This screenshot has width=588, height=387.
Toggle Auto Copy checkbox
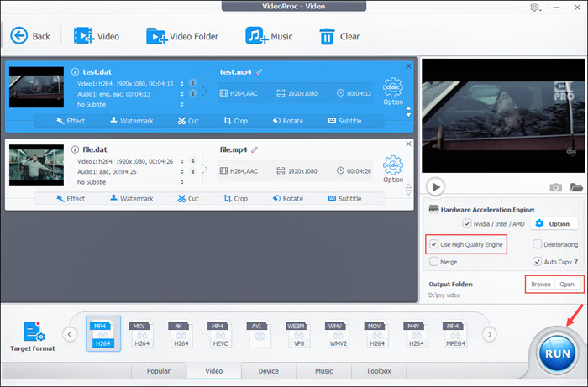537,261
